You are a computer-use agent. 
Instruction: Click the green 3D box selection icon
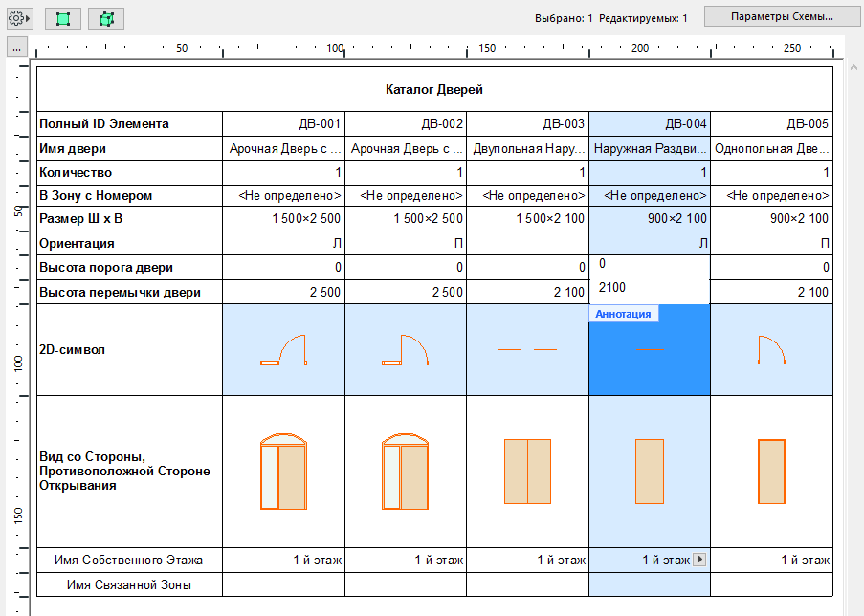105,18
